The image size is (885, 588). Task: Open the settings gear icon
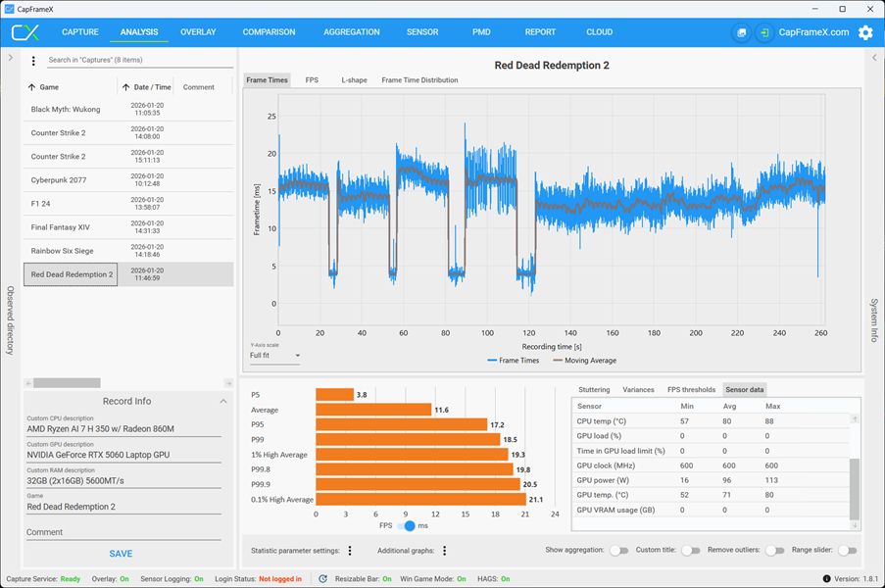tap(865, 32)
